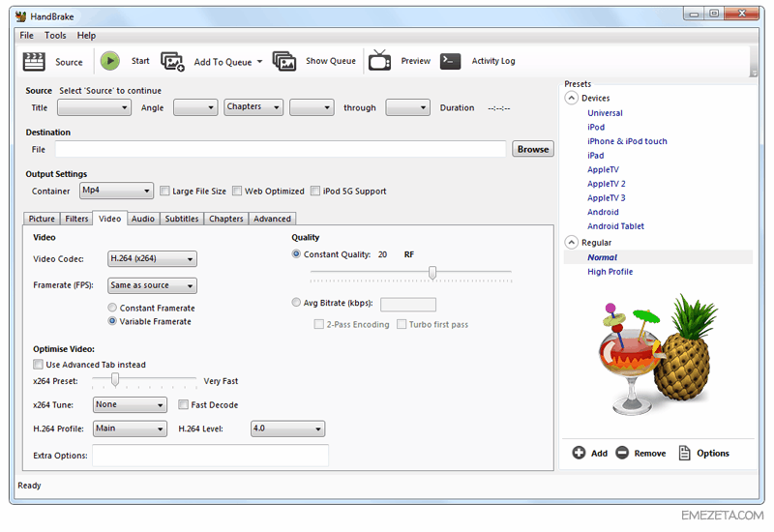Switch to the Filters tab
This screenshot has width=774, height=532.
click(x=76, y=219)
